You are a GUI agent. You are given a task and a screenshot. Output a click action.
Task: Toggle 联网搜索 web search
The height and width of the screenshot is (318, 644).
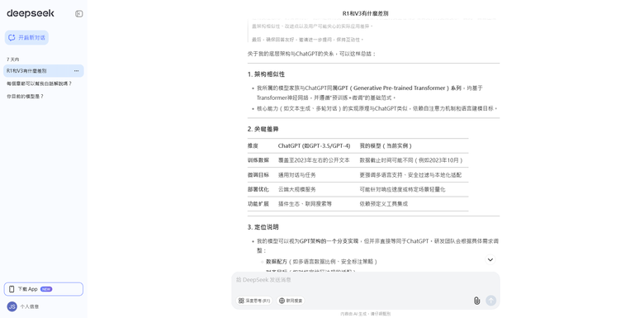pyautogui.click(x=291, y=301)
